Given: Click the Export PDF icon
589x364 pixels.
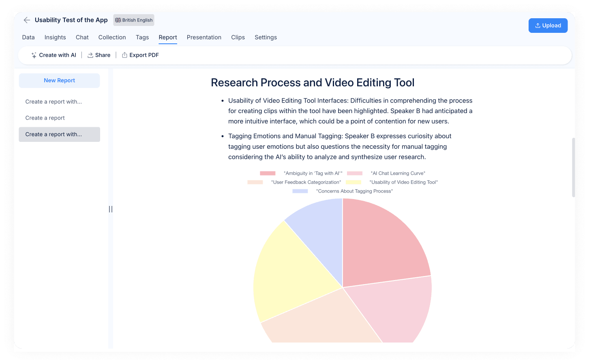Looking at the screenshot, I should coord(125,55).
